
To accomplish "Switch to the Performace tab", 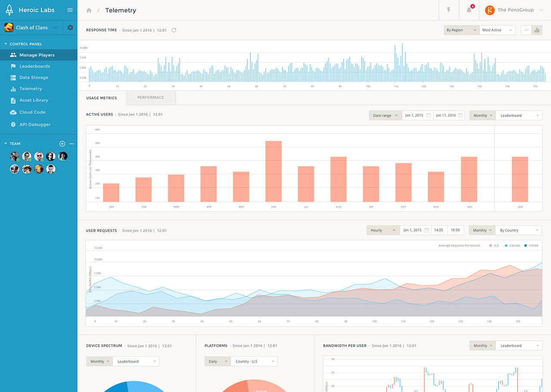I will pos(151,98).
